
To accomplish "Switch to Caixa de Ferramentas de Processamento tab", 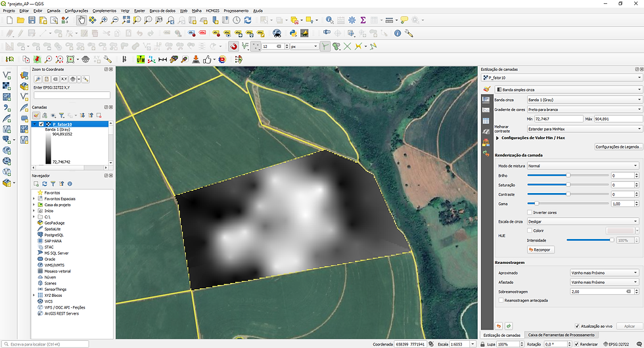I will 561,336.
